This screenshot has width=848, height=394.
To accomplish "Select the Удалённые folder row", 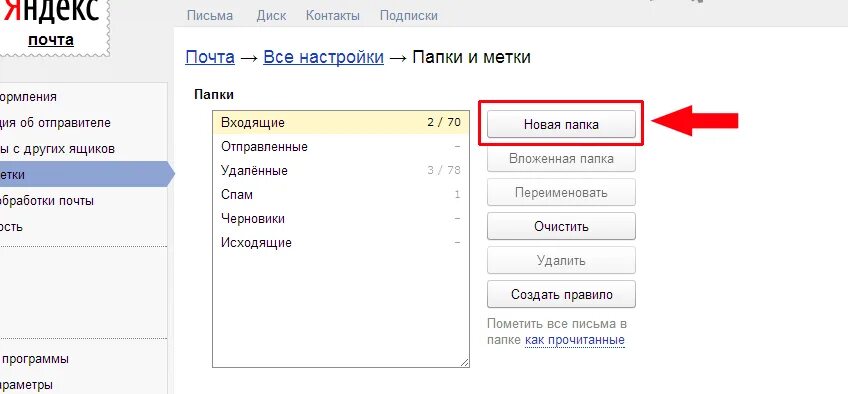I will coord(341,171).
